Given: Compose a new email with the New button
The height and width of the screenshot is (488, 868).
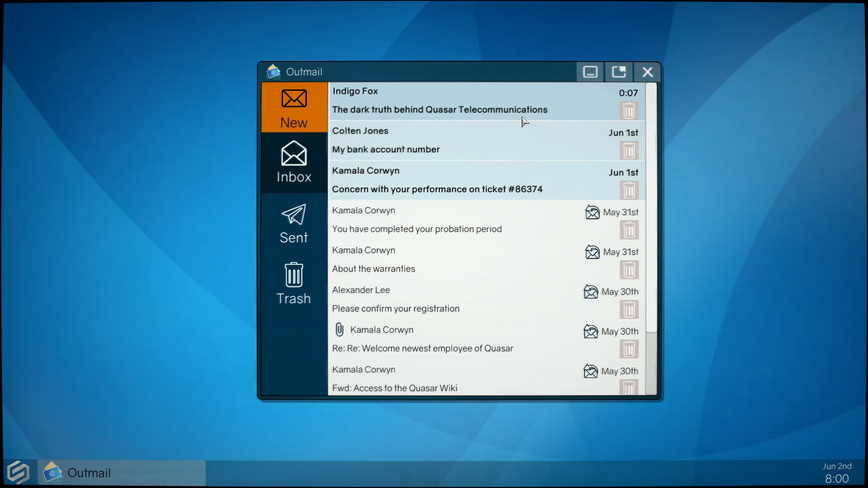Looking at the screenshot, I should tap(294, 108).
